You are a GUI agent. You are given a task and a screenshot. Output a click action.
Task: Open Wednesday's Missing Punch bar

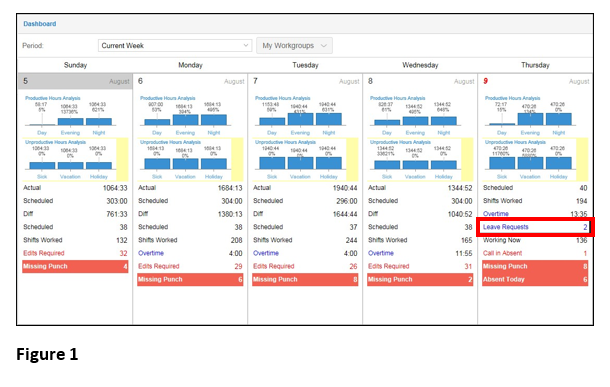[420, 280]
